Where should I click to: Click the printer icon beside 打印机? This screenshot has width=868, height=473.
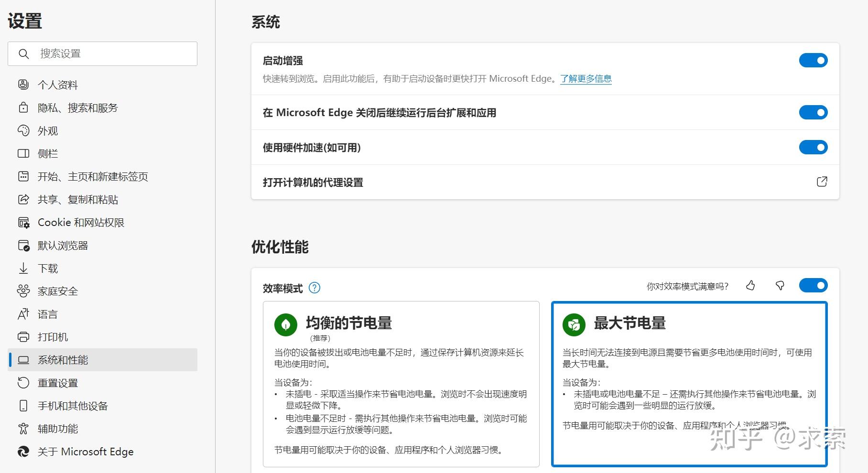tap(23, 337)
